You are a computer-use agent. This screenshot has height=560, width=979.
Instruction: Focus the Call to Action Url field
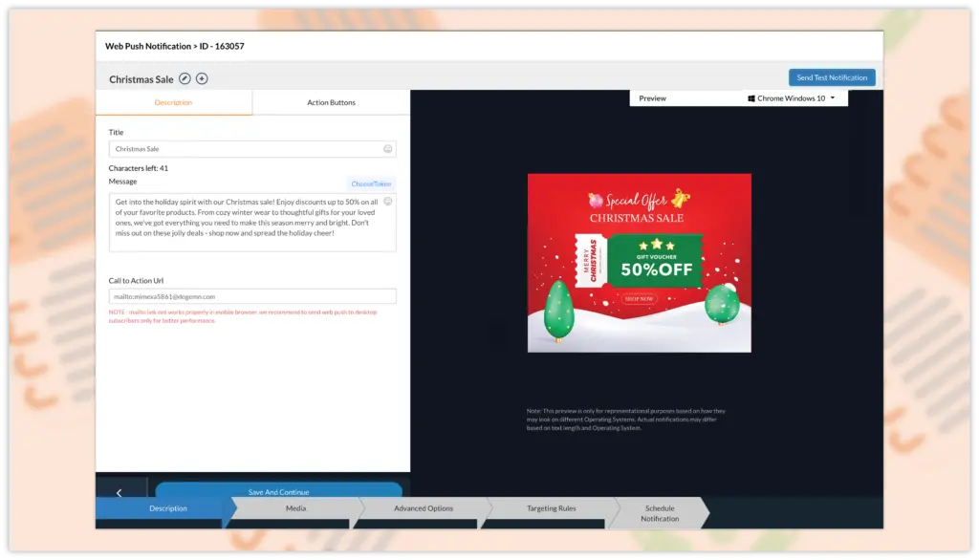point(252,296)
